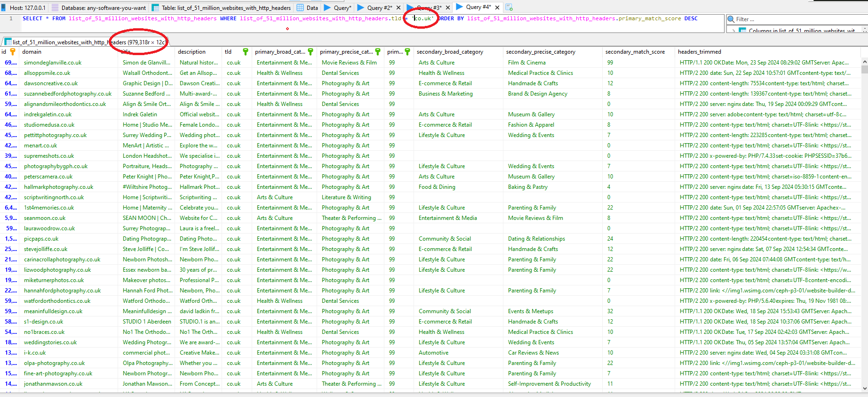This screenshot has width=868, height=397.
Task: Click the Fashion & Apparel cell
Action: click(x=553, y=125)
